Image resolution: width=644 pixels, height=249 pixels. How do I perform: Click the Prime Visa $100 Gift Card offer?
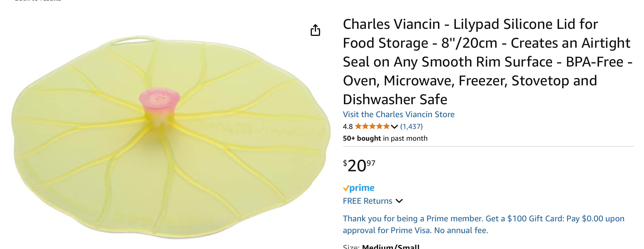(x=483, y=224)
